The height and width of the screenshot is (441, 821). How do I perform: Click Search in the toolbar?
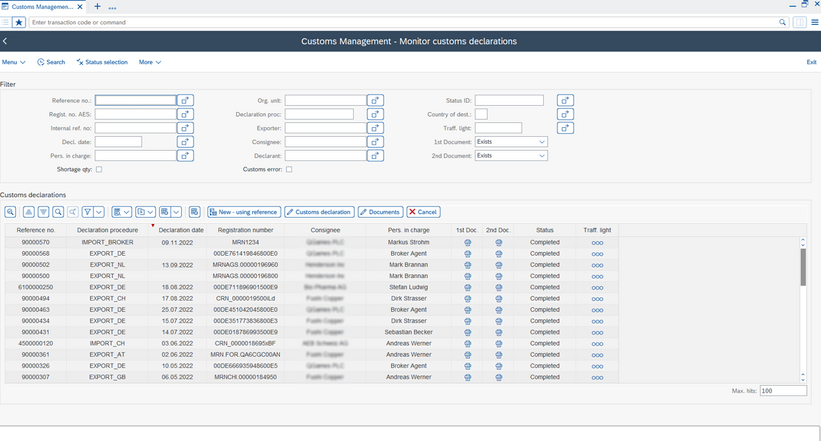click(x=51, y=62)
